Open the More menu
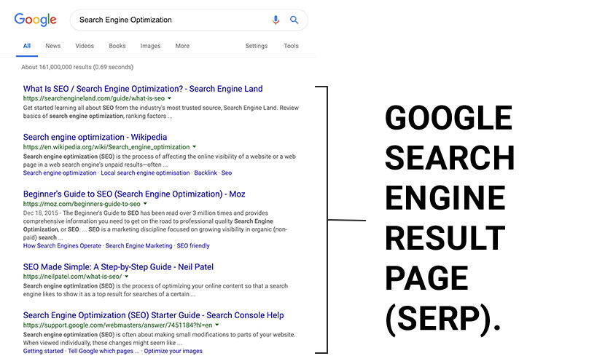605x364 pixels. (x=182, y=46)
